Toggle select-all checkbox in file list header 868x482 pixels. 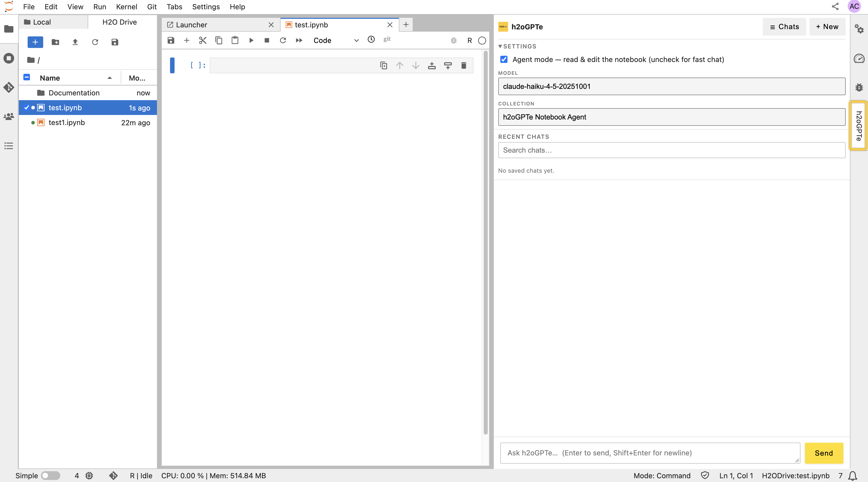[27, 78]
